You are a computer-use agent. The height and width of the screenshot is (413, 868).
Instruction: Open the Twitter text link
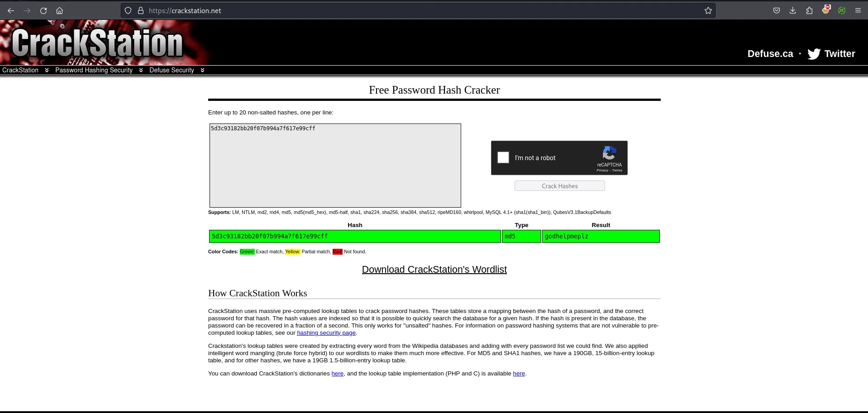pyautogui.click(x=839, y=54)
